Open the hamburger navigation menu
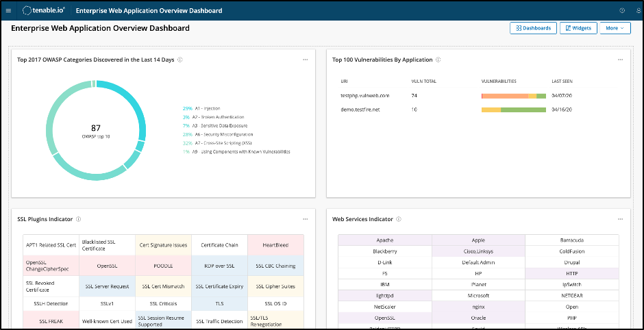644x330 pixels. tap(8, 11)
